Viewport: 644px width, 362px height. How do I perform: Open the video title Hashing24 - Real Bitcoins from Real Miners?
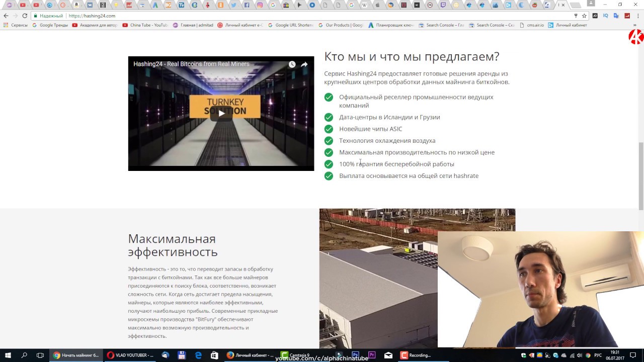[191, 64]
